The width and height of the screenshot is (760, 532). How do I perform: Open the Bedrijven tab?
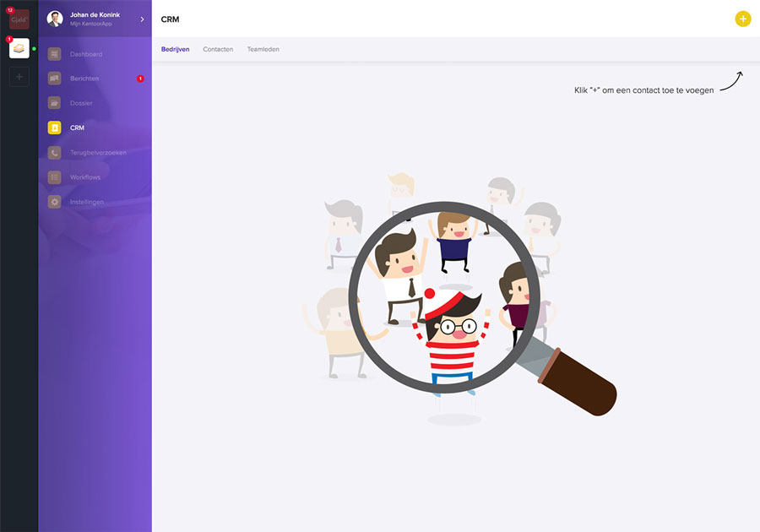click(175, 49)
